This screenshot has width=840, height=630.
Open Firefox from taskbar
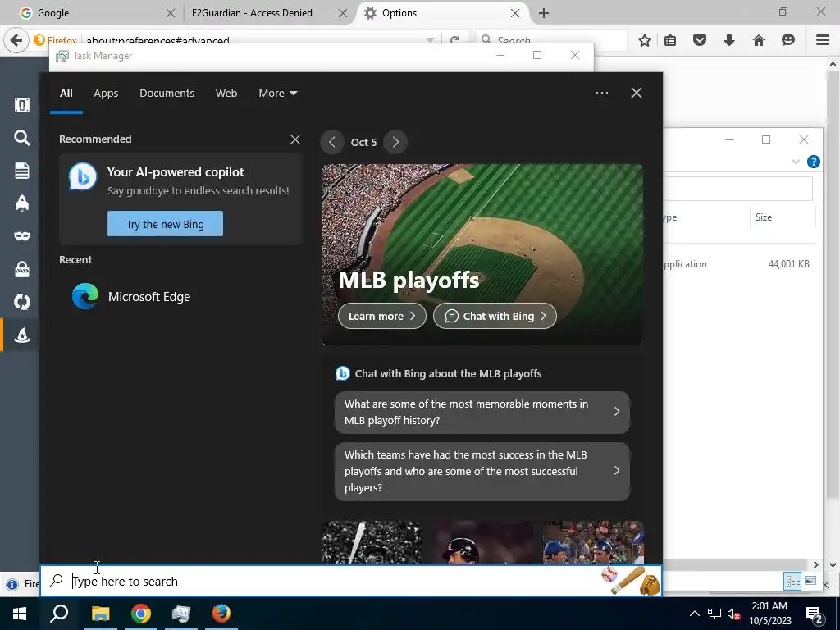[221, 614]
